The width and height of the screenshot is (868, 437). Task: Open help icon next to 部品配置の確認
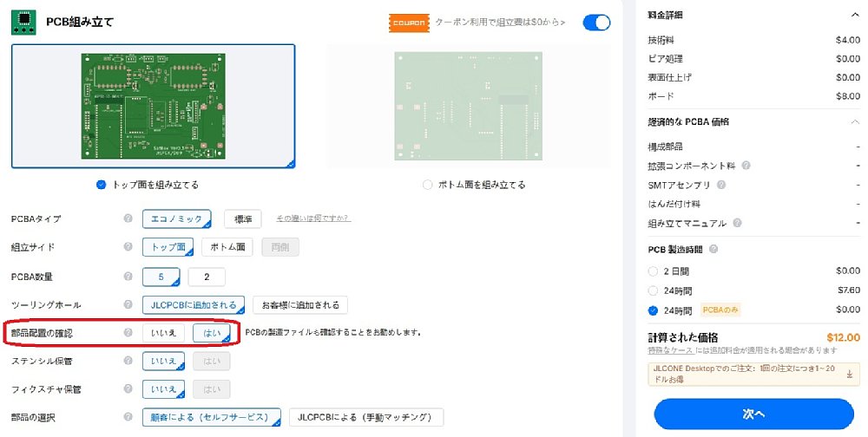(x=128, y=332)
